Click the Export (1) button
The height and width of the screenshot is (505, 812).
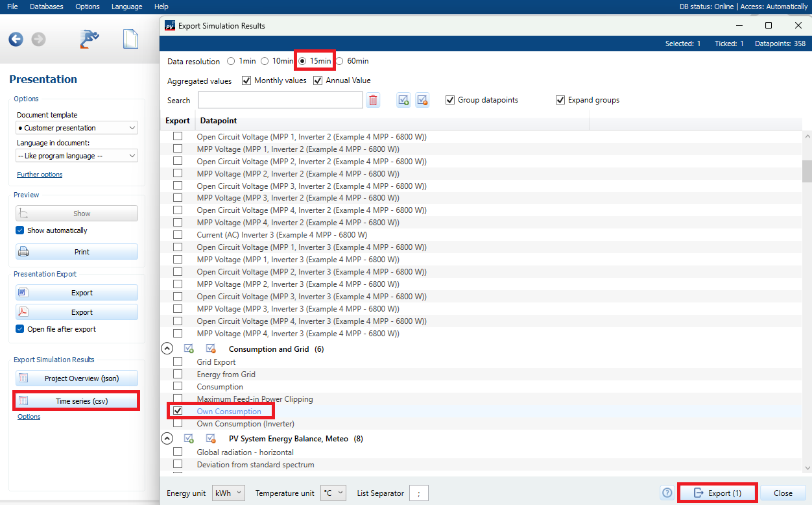(x=717, y=493)
